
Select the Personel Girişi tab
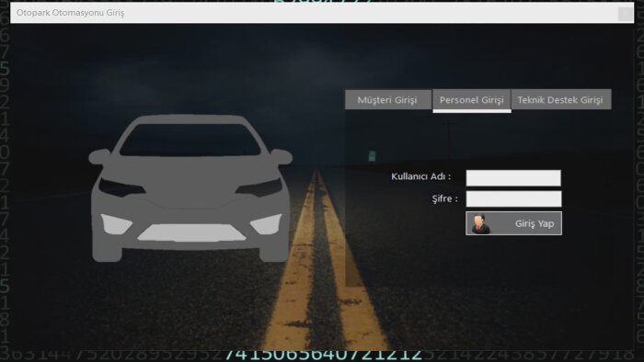click(x=471, y=99)
